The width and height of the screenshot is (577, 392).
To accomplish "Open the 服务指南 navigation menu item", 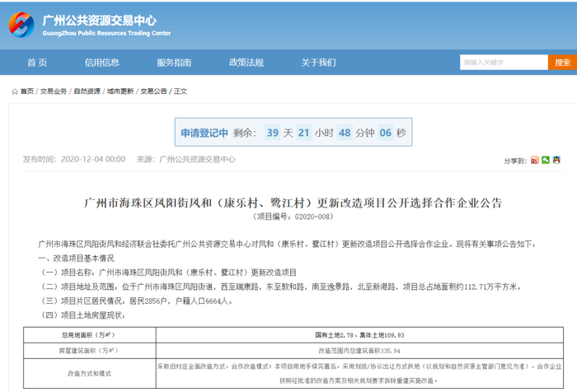I will pyautogui.click(x=174, y=63).
